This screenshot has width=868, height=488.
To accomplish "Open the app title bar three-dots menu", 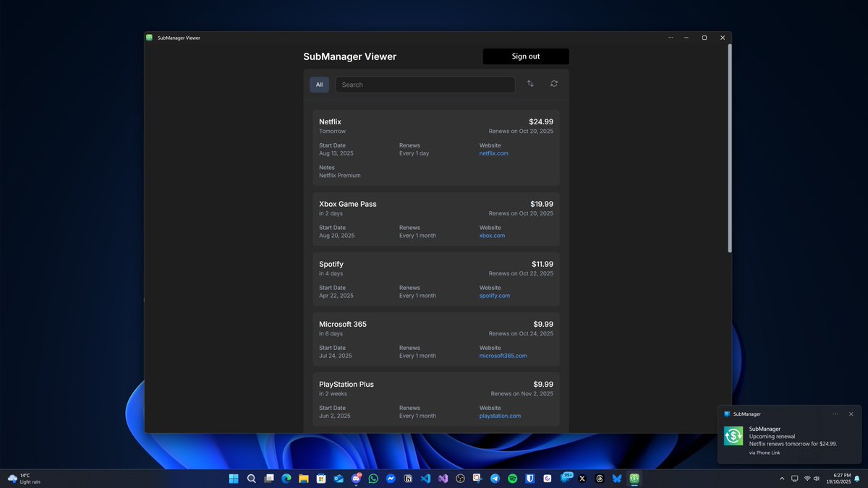I will [x=671, y=38].
